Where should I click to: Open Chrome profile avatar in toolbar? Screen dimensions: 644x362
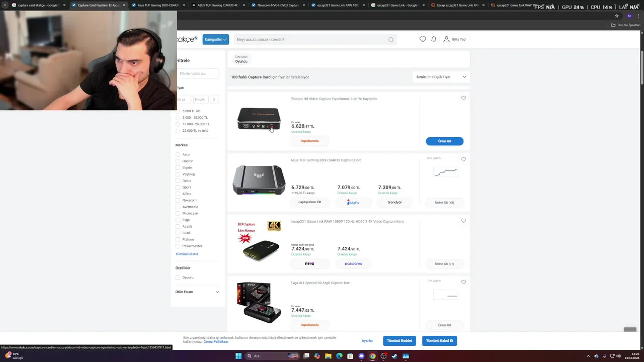coord(629,16)
